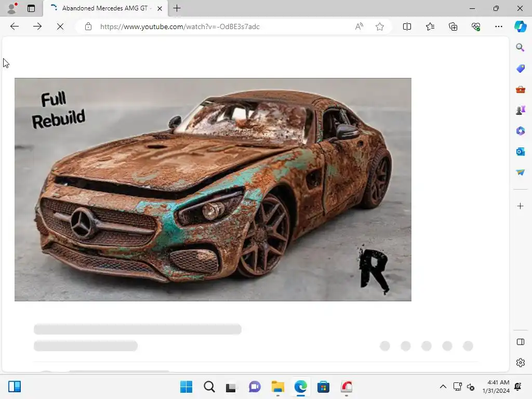
Task: Open sidebar Tools briefcase icon
Action: (520, 89)
